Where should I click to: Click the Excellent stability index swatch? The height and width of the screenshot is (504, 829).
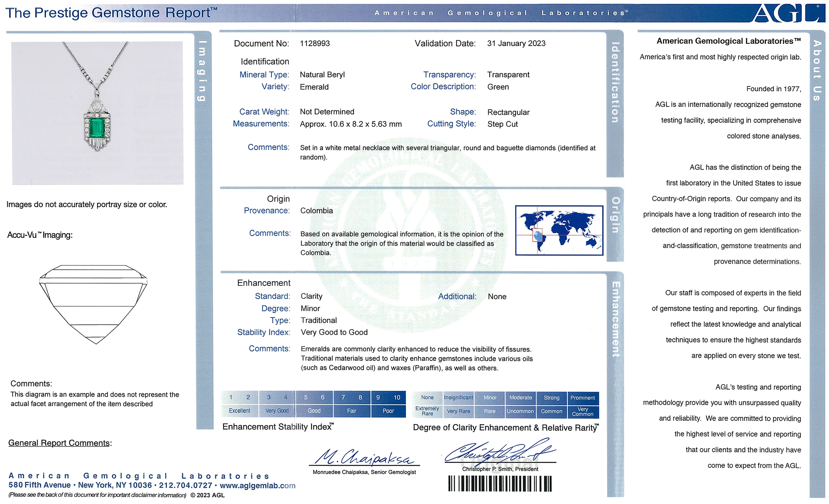[x=239, y=411]
